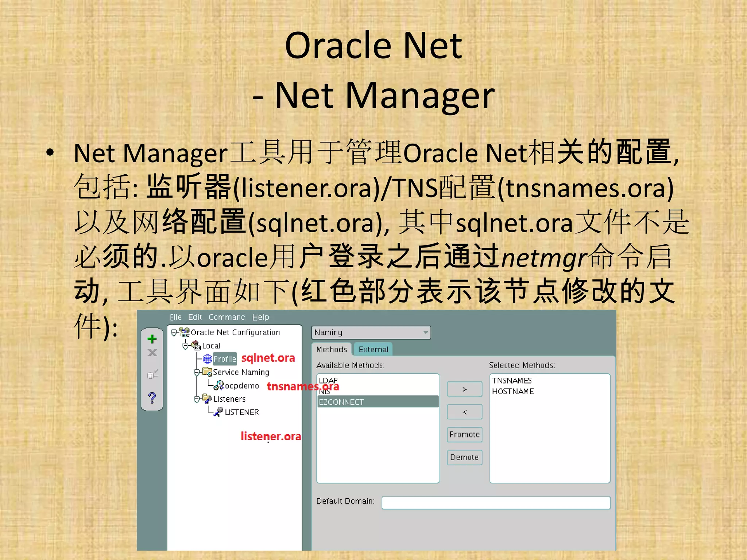
Task: Select TNSNAMES in Selected Methods
Action: (512, 381)
